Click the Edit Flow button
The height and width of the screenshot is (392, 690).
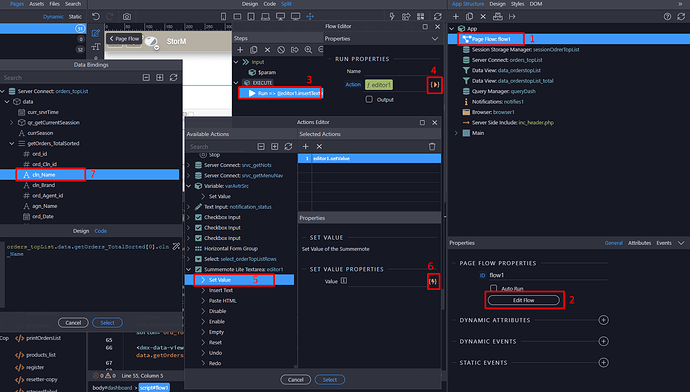(524, 300)
